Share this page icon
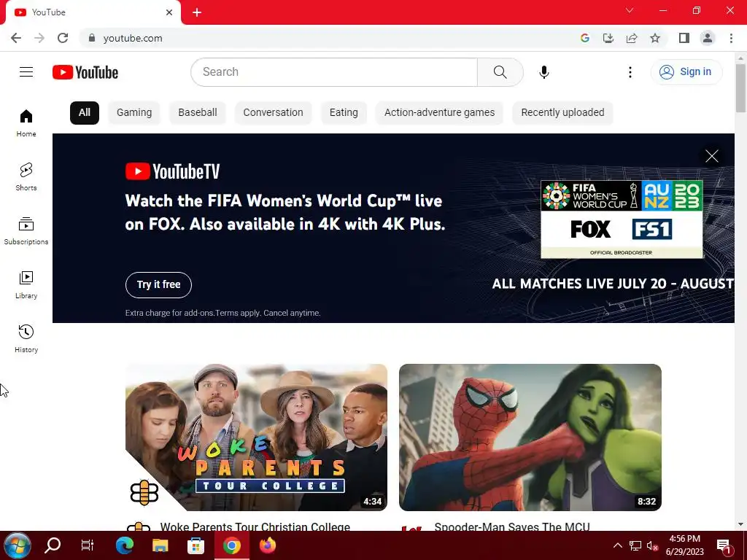The height and width of the screenshot is (560, 747). pos(632,38)
